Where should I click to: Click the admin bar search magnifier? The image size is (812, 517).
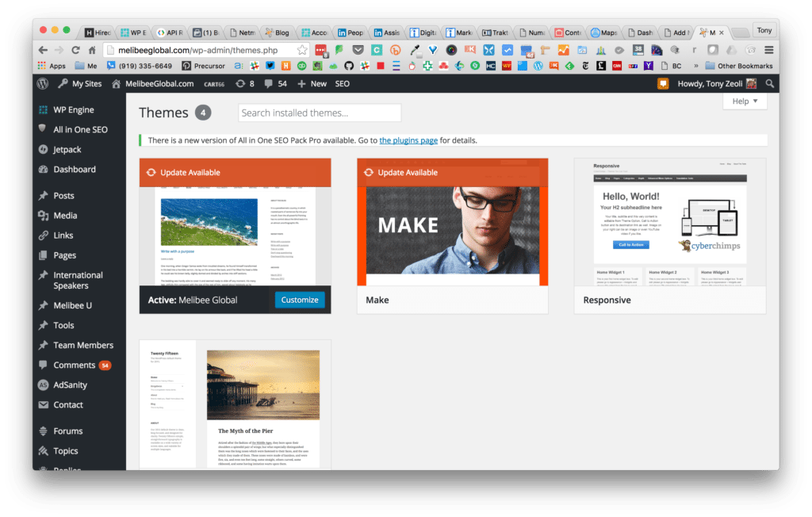click(769, 83)
